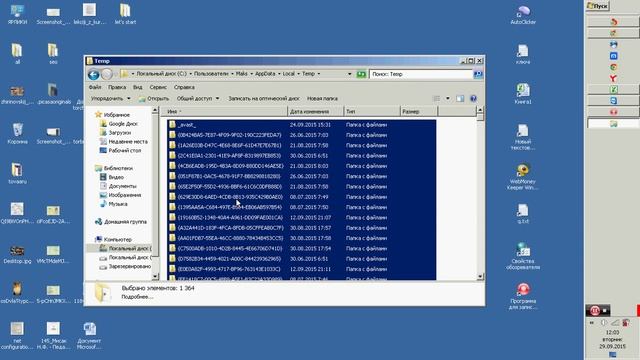
Task: Click folder dated 24.09.2015 15:31
Action: click(x=301, y=124)
